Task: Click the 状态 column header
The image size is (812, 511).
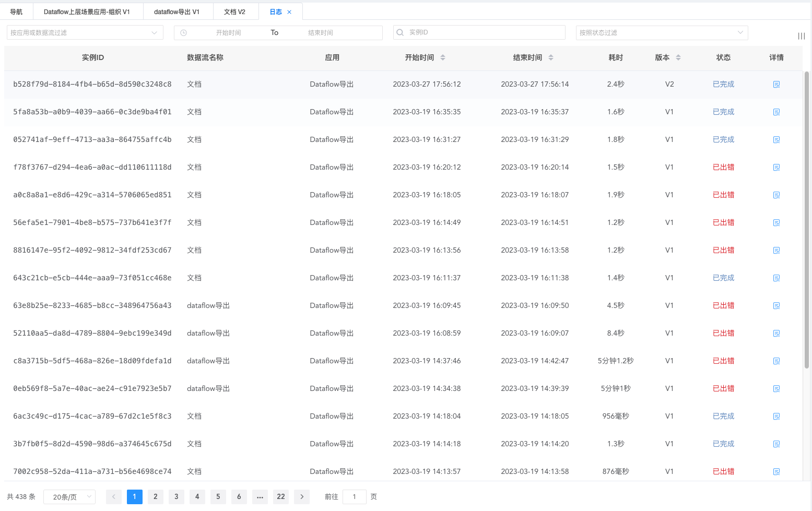Action: [723, 57]
